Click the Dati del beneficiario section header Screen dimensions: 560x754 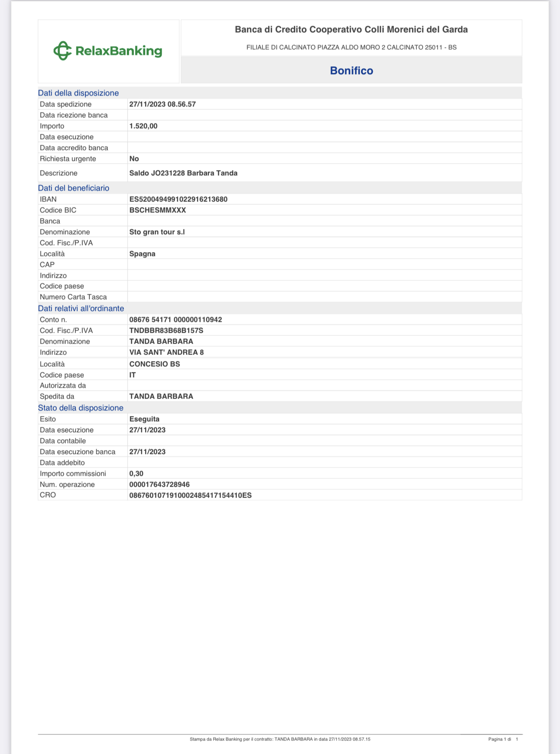pyautogui.click(x=74, y=188)
